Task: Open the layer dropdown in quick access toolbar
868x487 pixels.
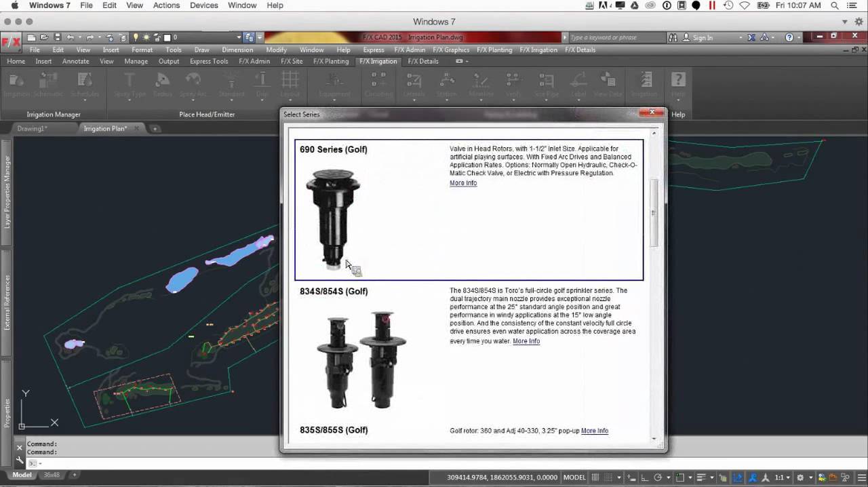Action: (x=239, y=37)
